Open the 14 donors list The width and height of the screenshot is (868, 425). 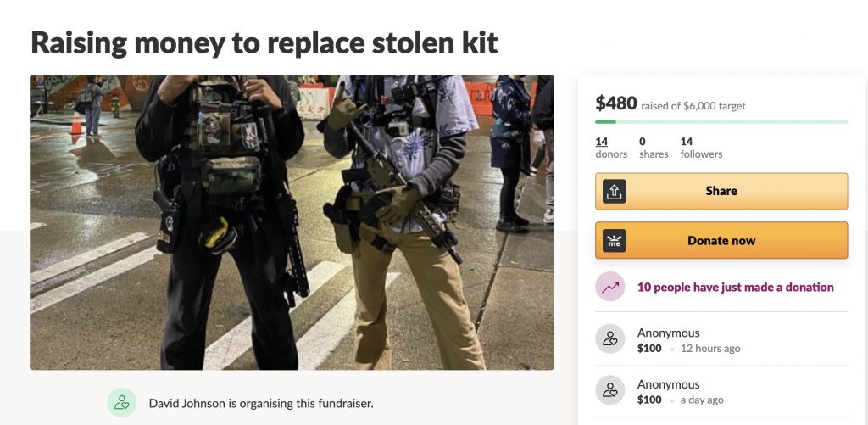pyautogui.click(x=611, y=148)
